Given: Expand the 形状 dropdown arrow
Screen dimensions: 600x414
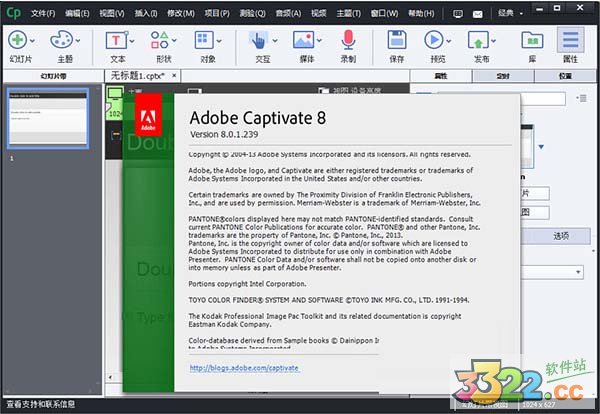Looking at the screenshot, I should click(174, 41).
